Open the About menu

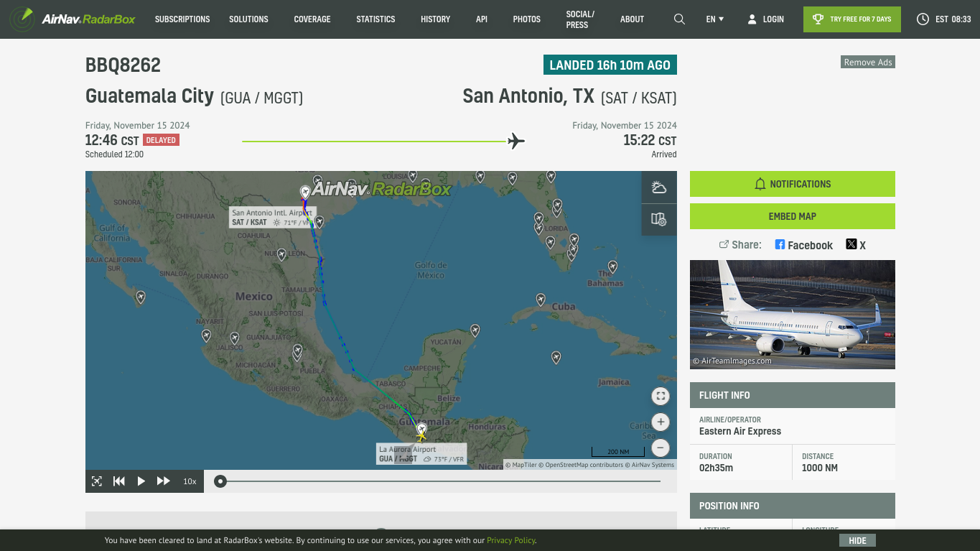tap(632, 19)
